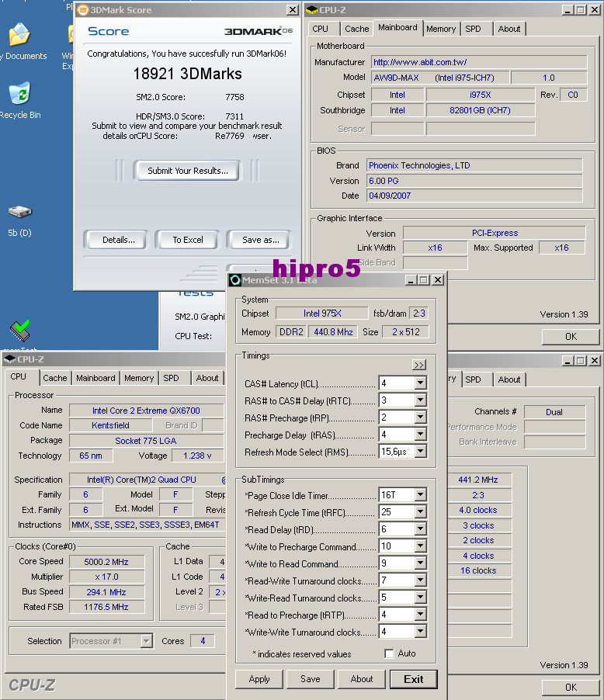The image size is (604, 700).
Task: Click Apply in MemSet
Action: 259,679
